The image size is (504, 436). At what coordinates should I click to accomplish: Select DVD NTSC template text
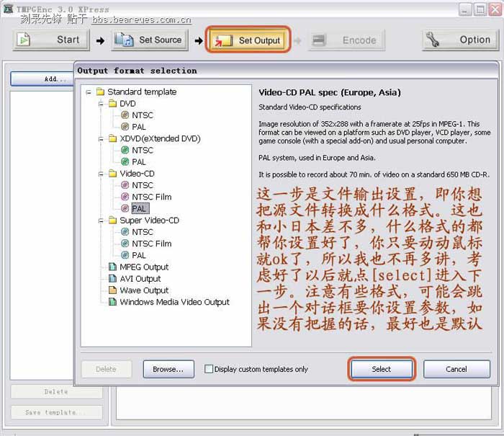tap(143, 115)
